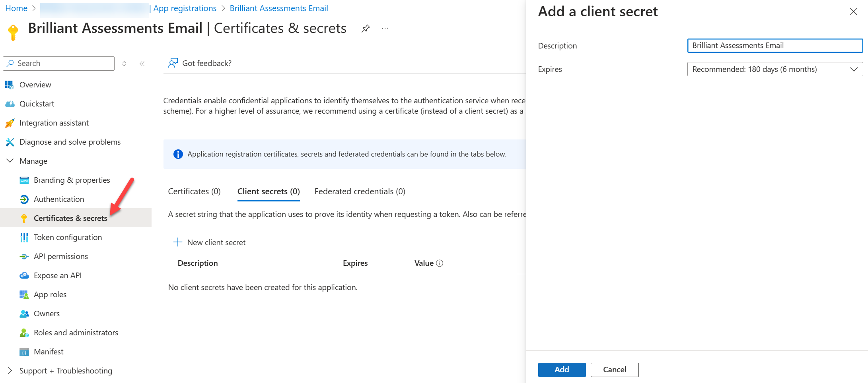Open API permissions in sidebar

click(x=60, y=256)
